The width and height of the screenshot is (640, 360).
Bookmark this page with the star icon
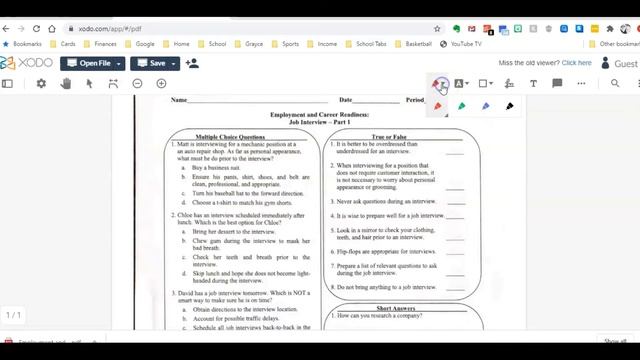click(437, 29)
